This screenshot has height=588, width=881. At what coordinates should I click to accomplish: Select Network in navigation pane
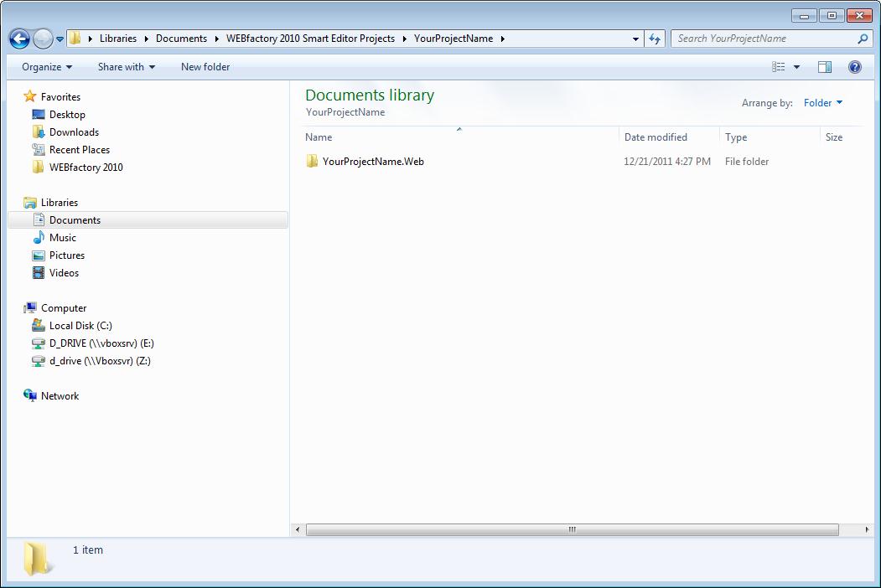click(60, 396)
